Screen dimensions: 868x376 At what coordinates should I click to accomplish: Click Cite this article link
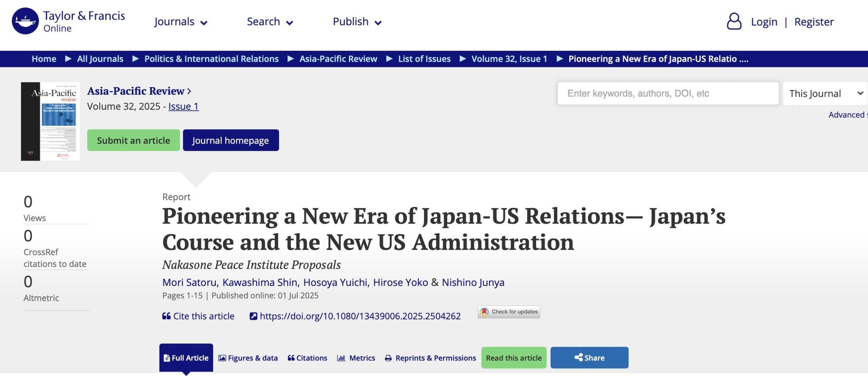198,316
